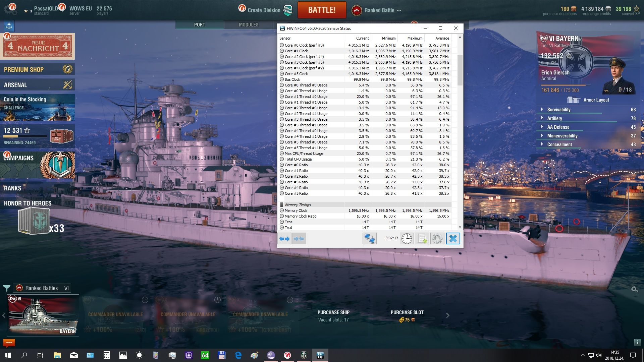Image resolution: width=644 pixels, height=362 pixels.
Task: Click the PassatGLD player name
Action: point(46,8)
